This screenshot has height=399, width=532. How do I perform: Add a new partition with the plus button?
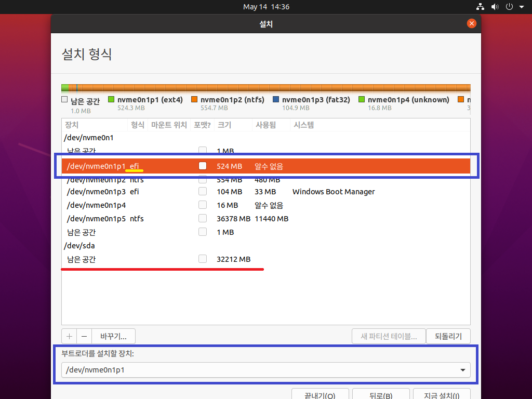point(69,336)
